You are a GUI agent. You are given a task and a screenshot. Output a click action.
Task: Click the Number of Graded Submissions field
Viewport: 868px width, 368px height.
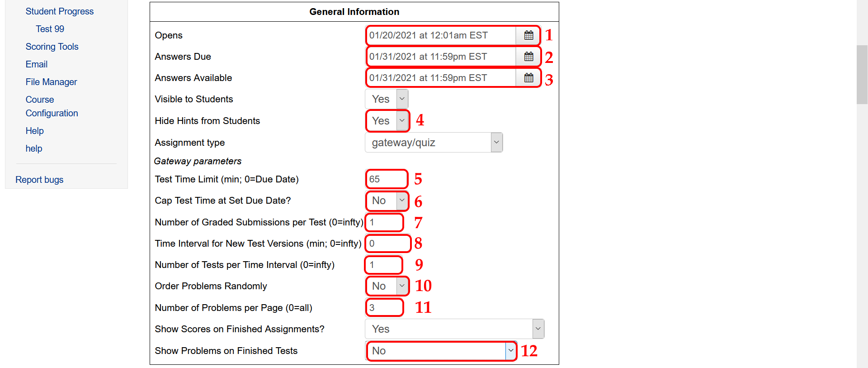pos(384,222)
